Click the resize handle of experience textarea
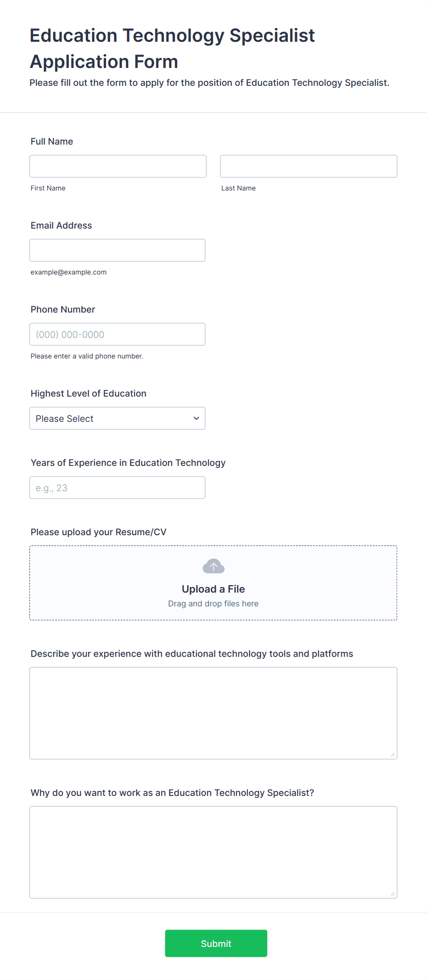The height and width of the screenshot is (980, 427). point(393,755)
